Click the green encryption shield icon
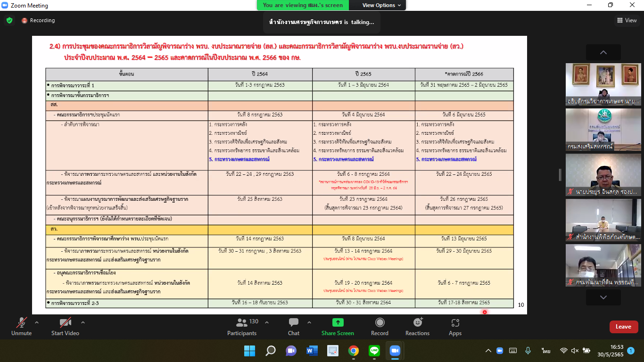The image size is (644, 362). coord(9,20)
